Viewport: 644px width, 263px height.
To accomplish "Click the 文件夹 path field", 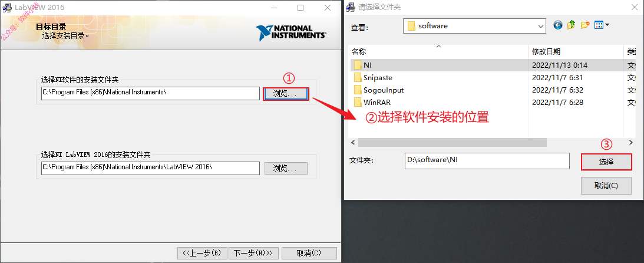I will pos(487,160).
